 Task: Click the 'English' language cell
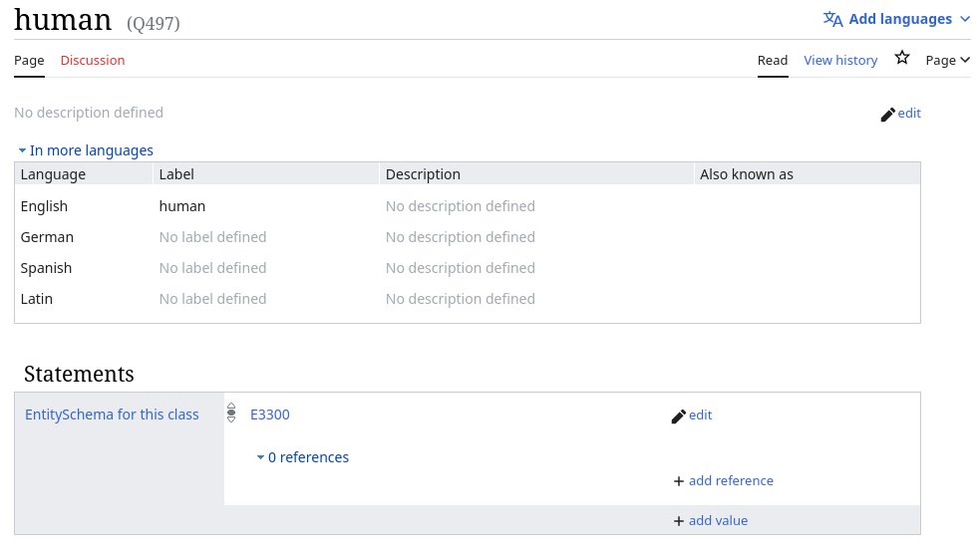[x=44, y=206]
